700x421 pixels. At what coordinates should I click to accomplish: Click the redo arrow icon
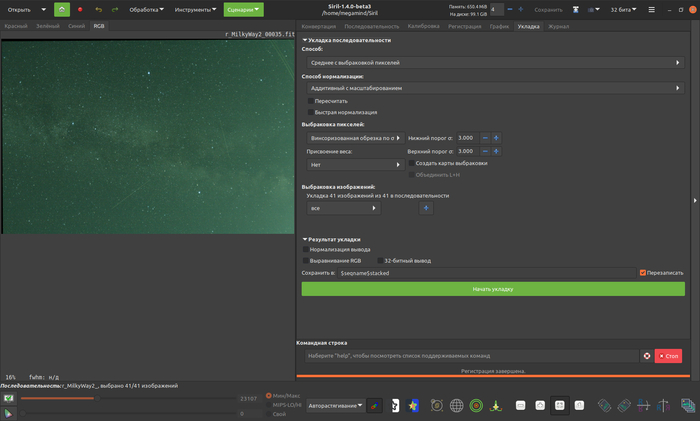[x=116, y=9]
